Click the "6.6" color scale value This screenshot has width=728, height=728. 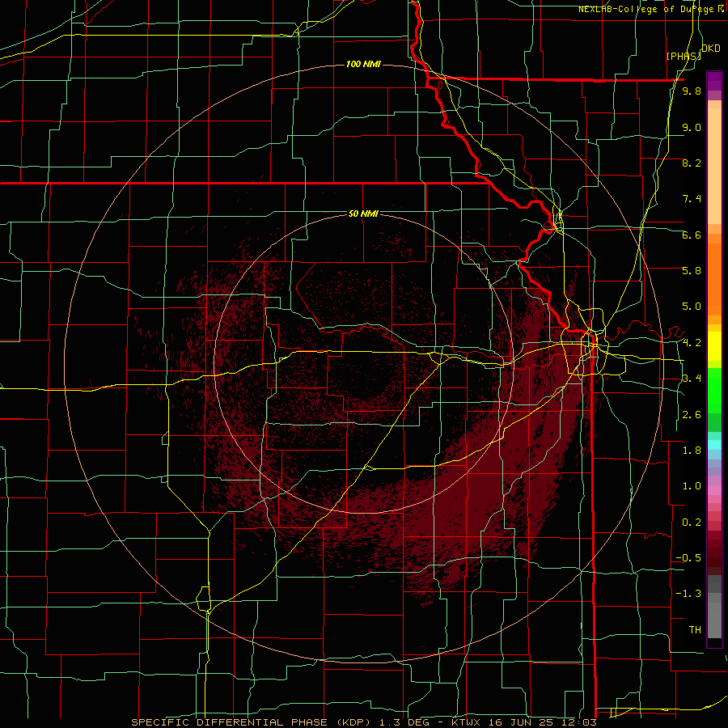(692, 235)
